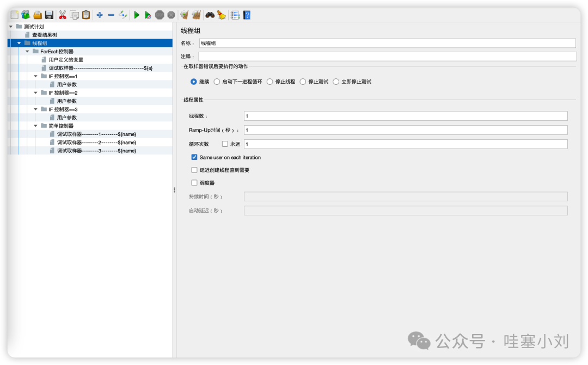Viewport: 588px width, 365px height.
Task: Clear results with the single broom gear icon
Action: tap(184, 15)
